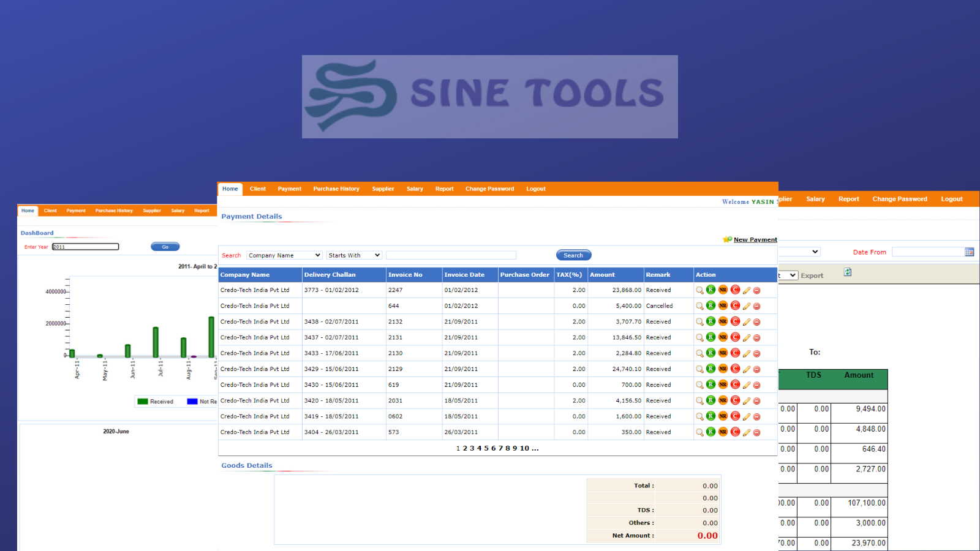Click Change Password in the front window menu
Screen dimensions: 980x551
coord(490,189)
